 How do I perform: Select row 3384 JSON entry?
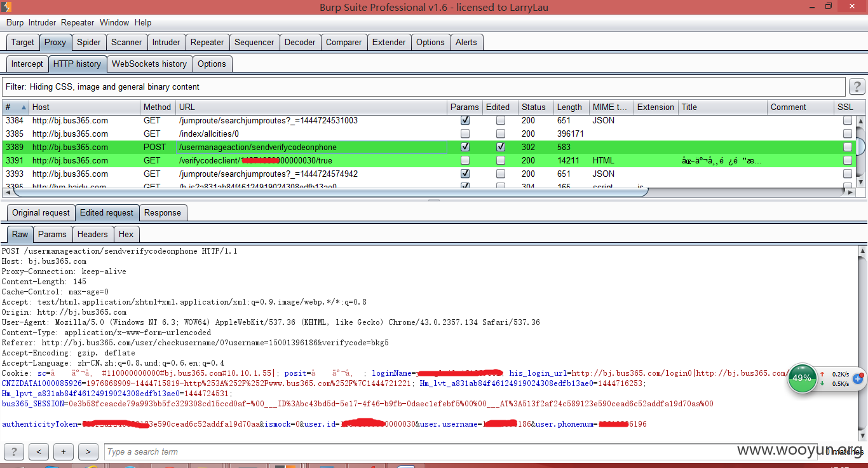[x=429, y=120]
